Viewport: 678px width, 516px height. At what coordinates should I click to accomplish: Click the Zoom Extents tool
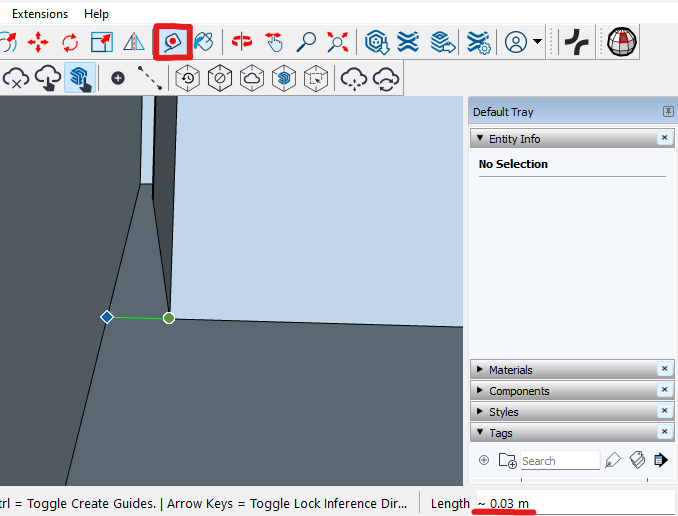click(x=338, y=42)
